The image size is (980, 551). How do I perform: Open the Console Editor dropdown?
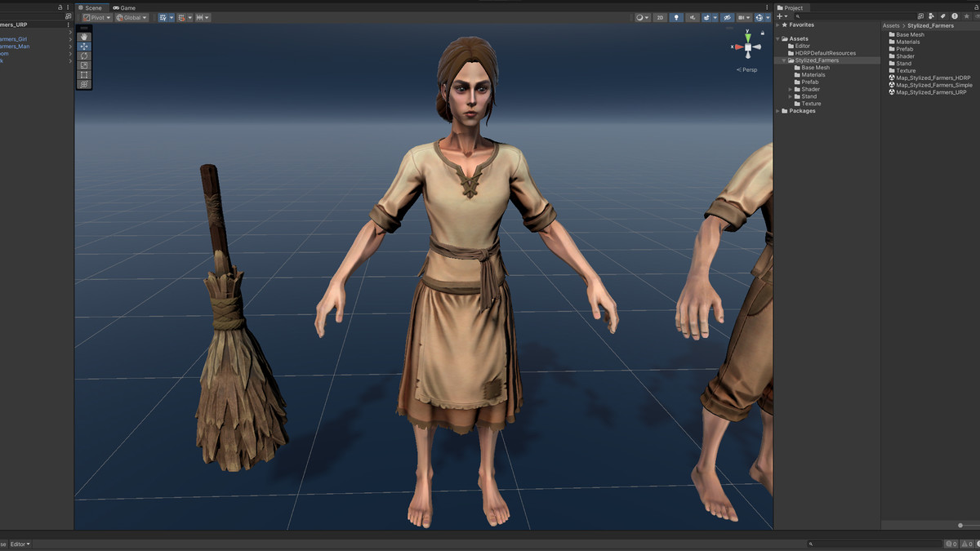20,544
